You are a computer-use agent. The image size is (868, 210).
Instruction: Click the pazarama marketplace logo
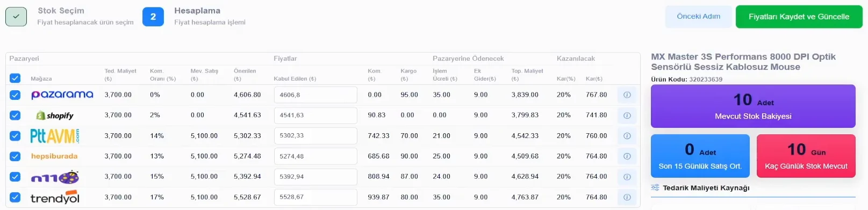click(62, 95)
